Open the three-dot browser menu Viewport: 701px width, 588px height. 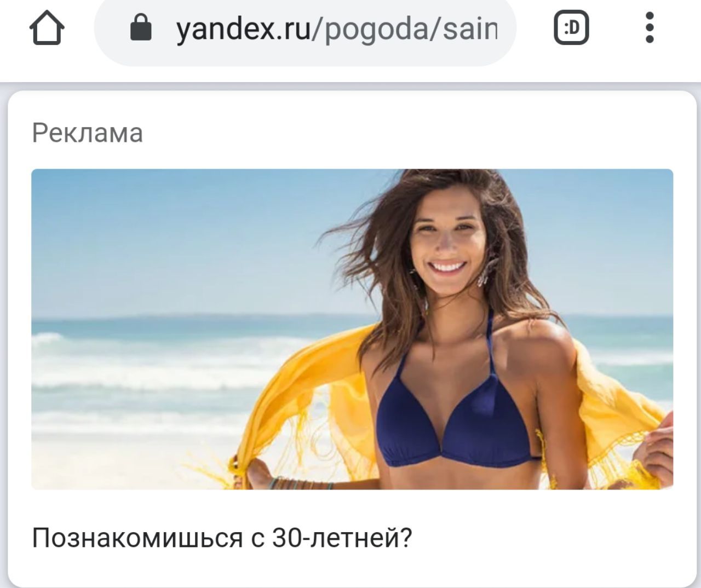pos(650,28)
